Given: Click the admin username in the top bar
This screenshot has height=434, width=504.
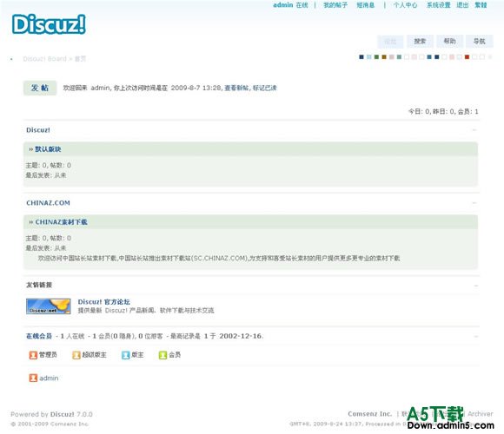Looking at the screenshot, I should [283, 5].
